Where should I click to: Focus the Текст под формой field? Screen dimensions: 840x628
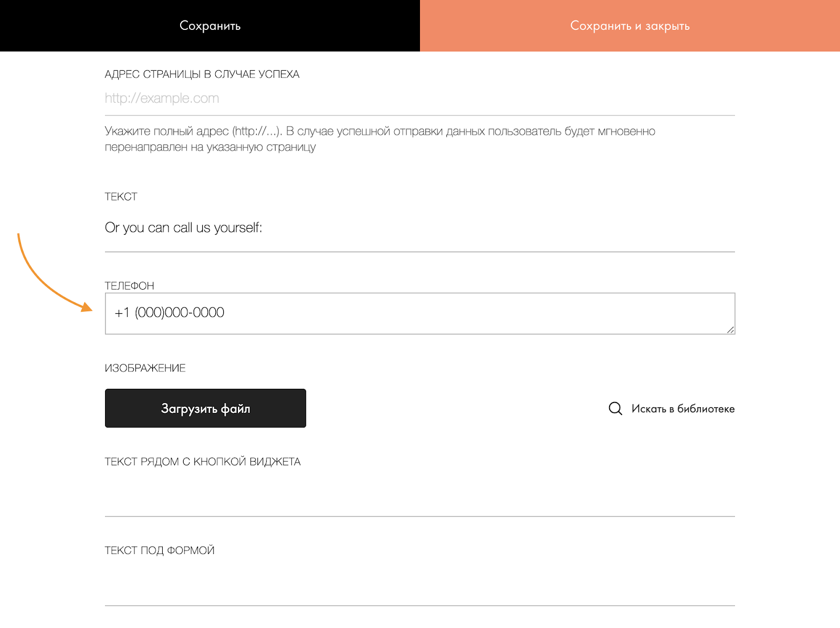point(419,584)
